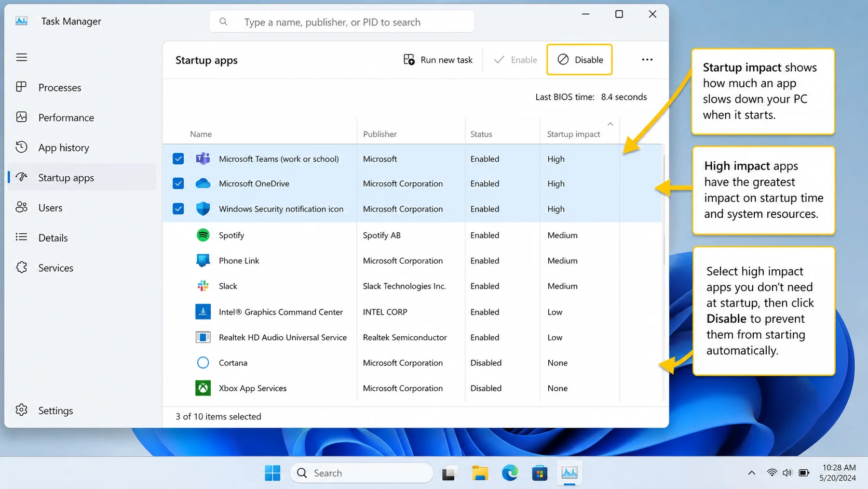Sort by the Publisher column header
Screen dimensions: 868x489
pyautogui.click(x=380, y=134)
